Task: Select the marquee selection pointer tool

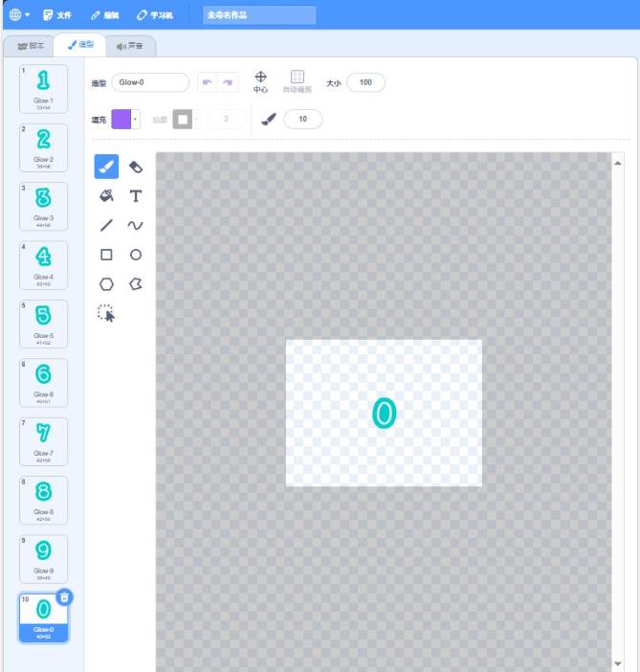Action: (106, 313)
